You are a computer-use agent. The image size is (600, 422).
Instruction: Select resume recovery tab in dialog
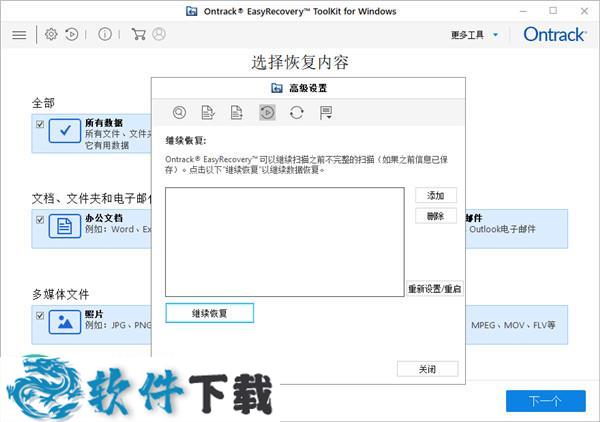tap(267, 112)
